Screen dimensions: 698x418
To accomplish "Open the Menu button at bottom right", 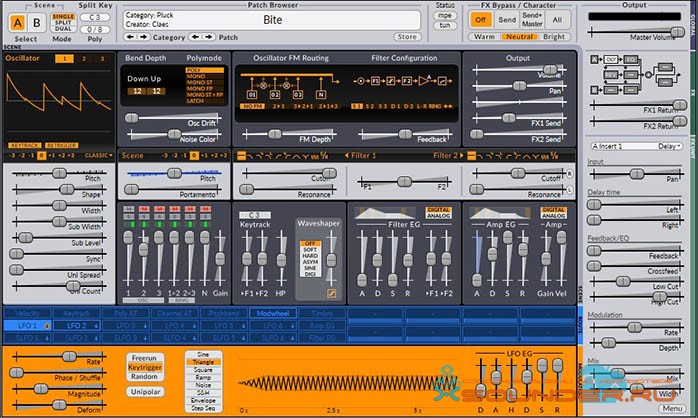I will pos(672,408).
